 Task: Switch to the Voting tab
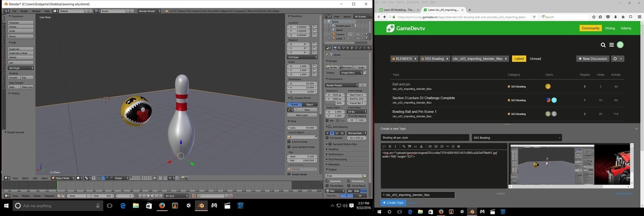tap(610, 29)
